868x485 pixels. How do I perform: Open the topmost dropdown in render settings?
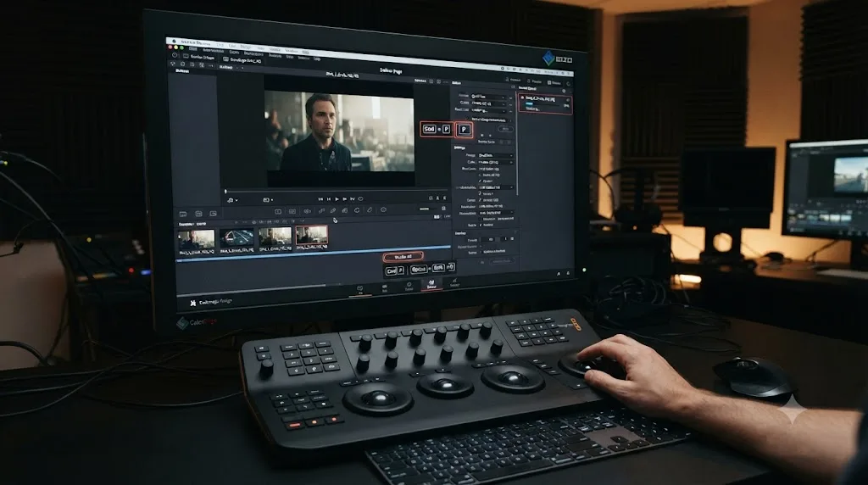pyautogui.click(x=489, y=97)
